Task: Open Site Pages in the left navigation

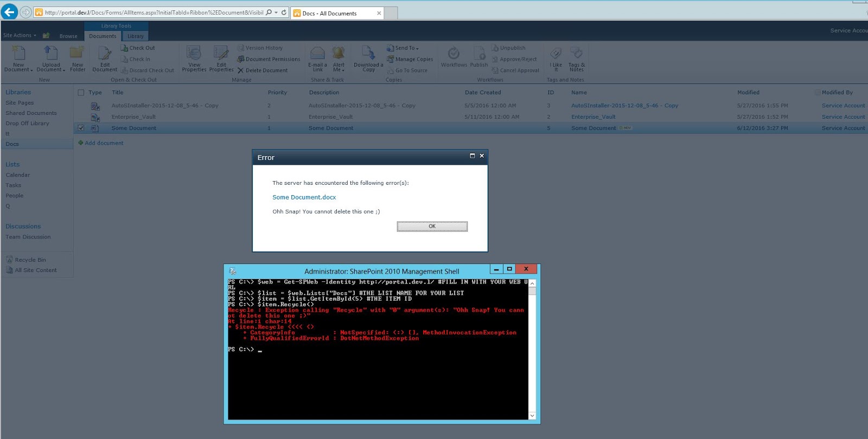Action: pos(20,103)
